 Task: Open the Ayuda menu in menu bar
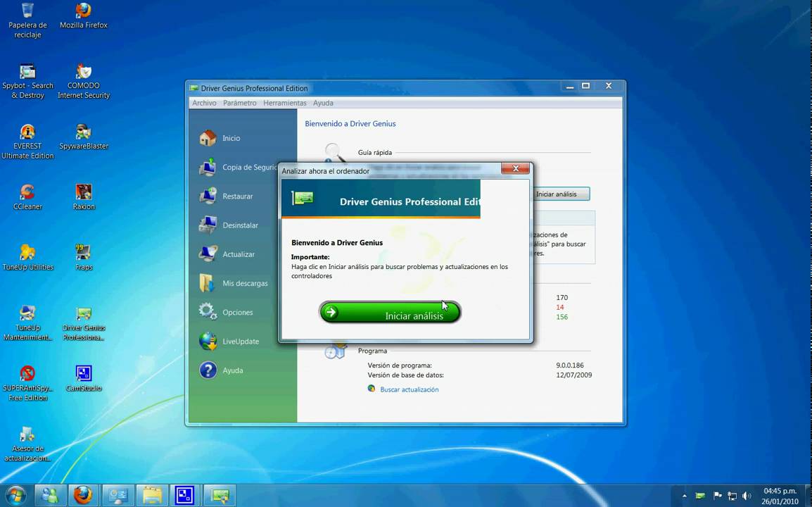pyautogui.click(x=323, y=104)
